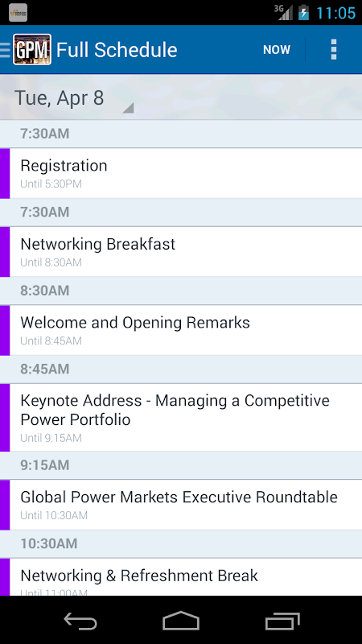This screenshot has width=362, height=644.
Task: Select Welcome and Opening Remarks entry
Action: coord(181,330)
